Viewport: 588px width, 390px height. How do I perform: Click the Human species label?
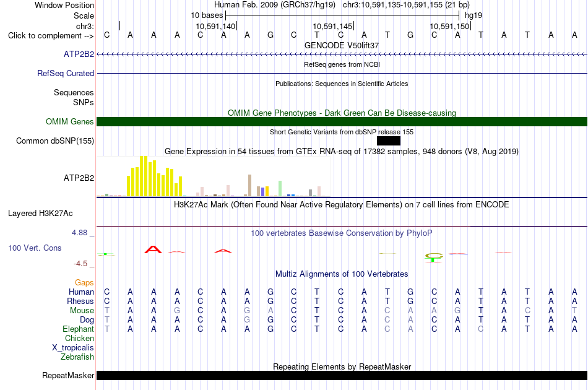(81, 292)
